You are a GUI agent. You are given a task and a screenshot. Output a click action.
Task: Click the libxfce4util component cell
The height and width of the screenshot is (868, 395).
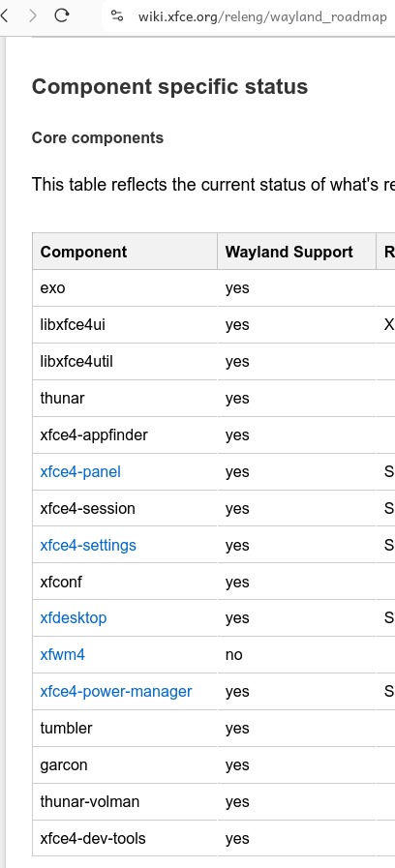click(x=125, y=362)
